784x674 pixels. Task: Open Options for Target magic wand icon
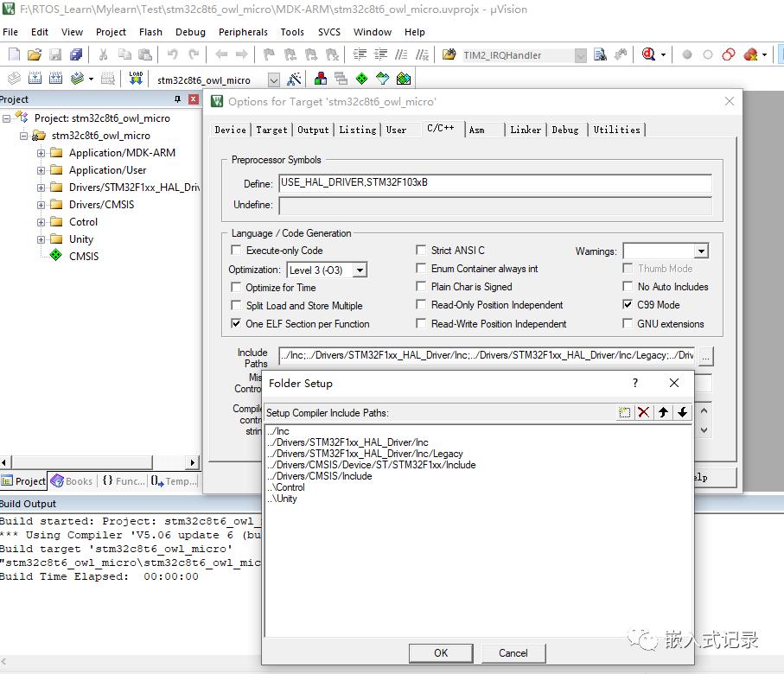294,79
